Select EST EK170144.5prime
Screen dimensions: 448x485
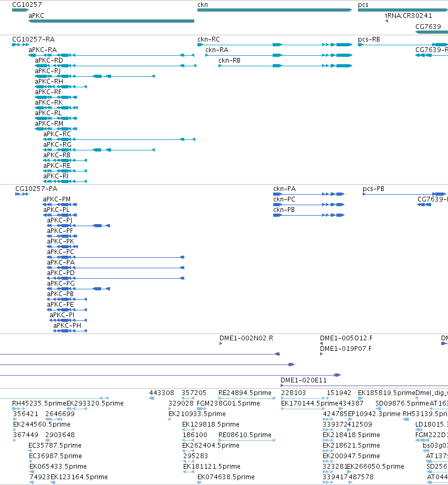(310, 403)
